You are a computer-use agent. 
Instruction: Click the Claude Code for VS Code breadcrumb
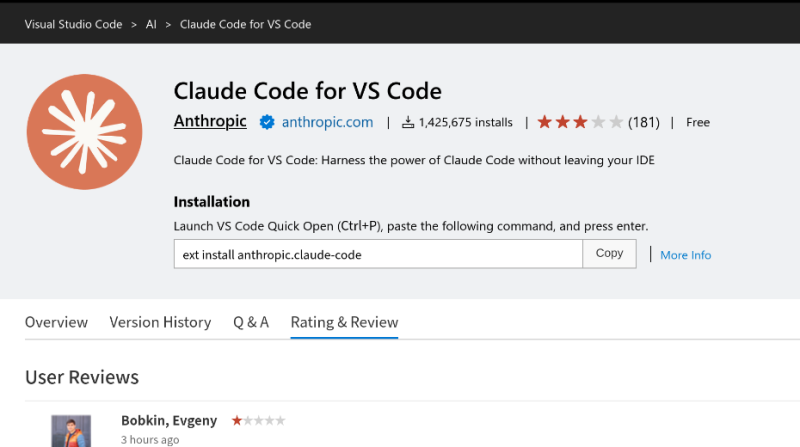245,24
